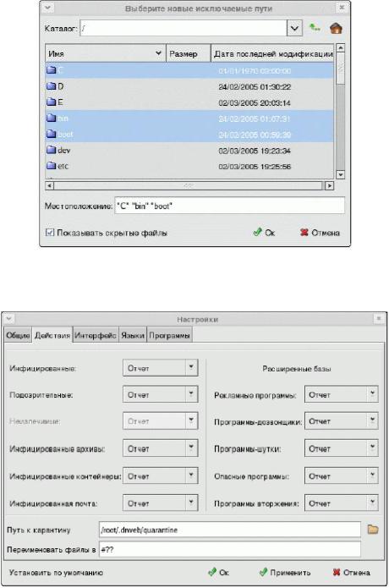
Task: Click Отмена in Настройки dialog
Action: [351, 572]
